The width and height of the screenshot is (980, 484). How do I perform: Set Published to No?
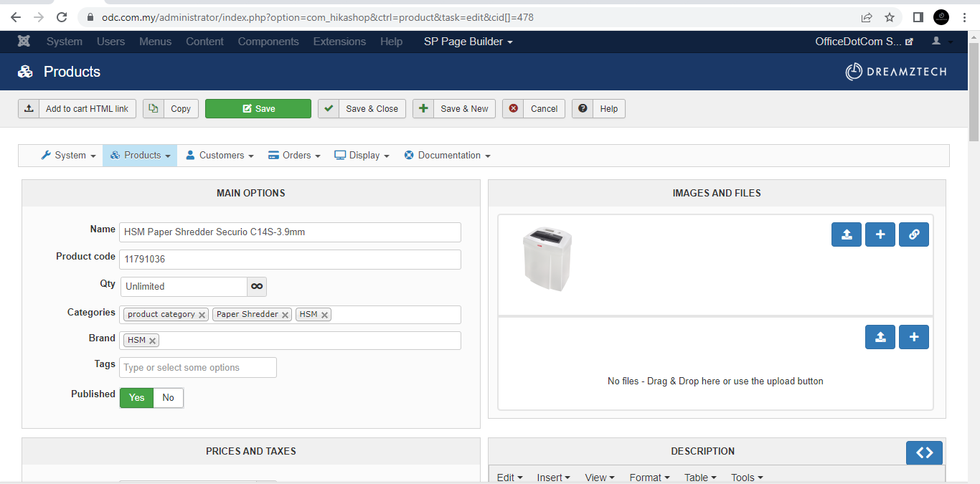168,397
